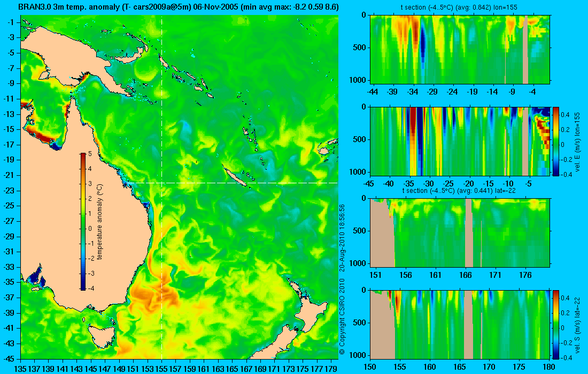Click '1000' depth label on vel. S section
Image resolution: width=588 pixels, height=374 pixels.
(x=358, y=355)
